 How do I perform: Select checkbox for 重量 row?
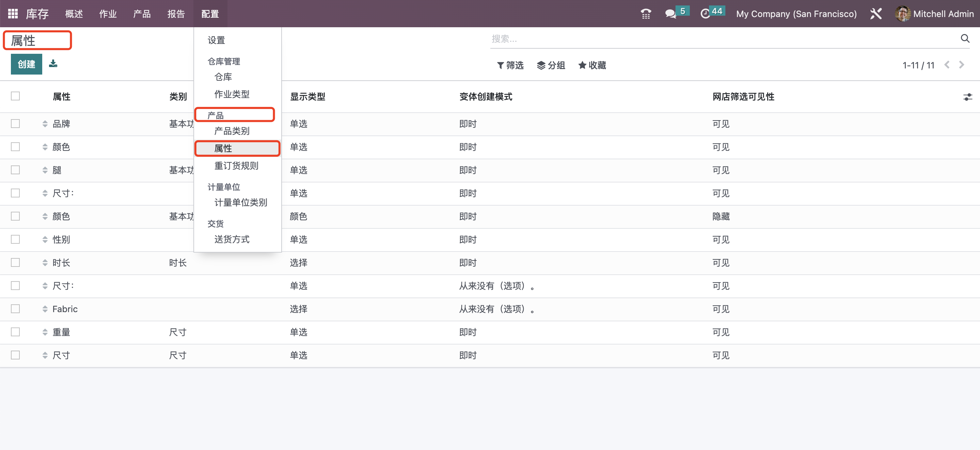pos(15,332)
